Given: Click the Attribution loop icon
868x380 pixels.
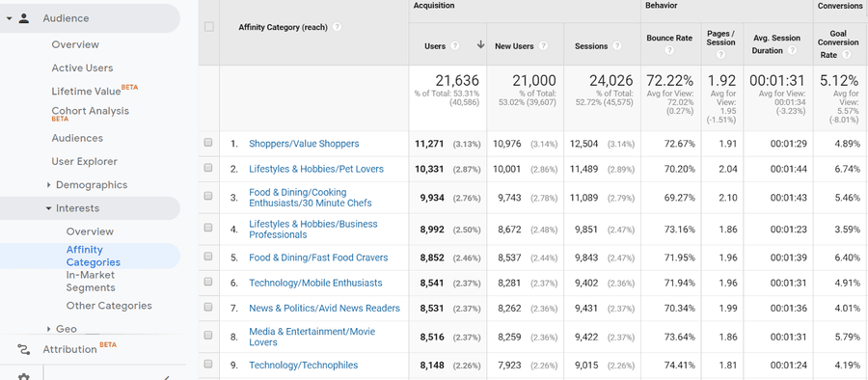Looking at the screenshot, I should 24,349.
